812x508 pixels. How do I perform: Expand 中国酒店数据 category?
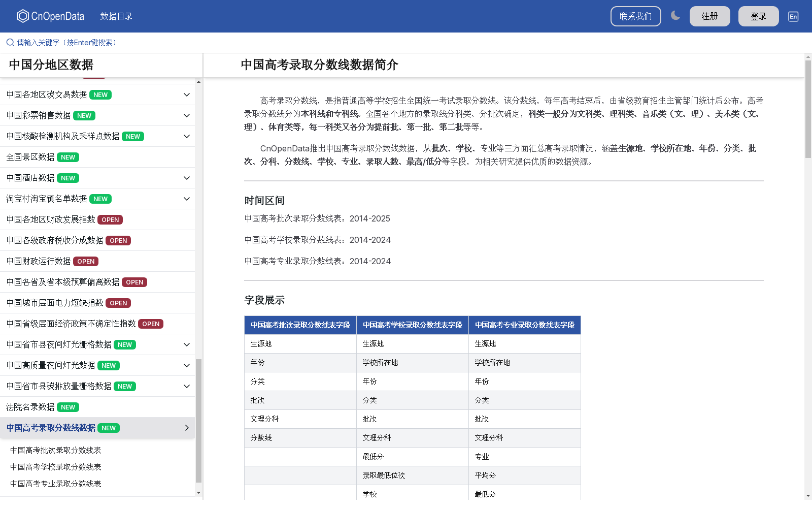click(x=186, y=178)
